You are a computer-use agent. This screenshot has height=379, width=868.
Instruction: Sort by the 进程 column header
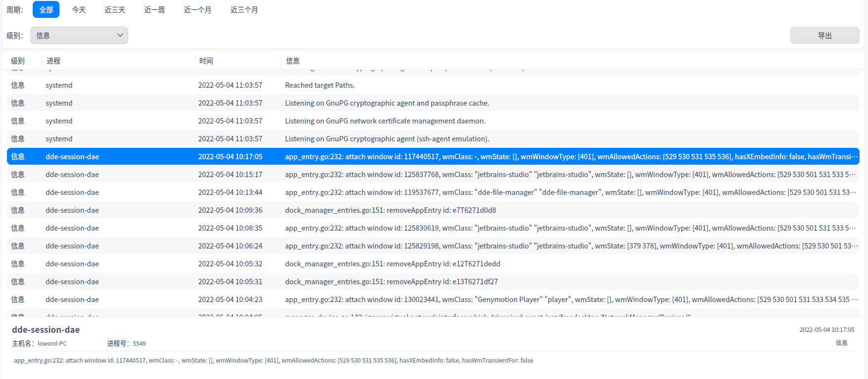coord(54,61)
